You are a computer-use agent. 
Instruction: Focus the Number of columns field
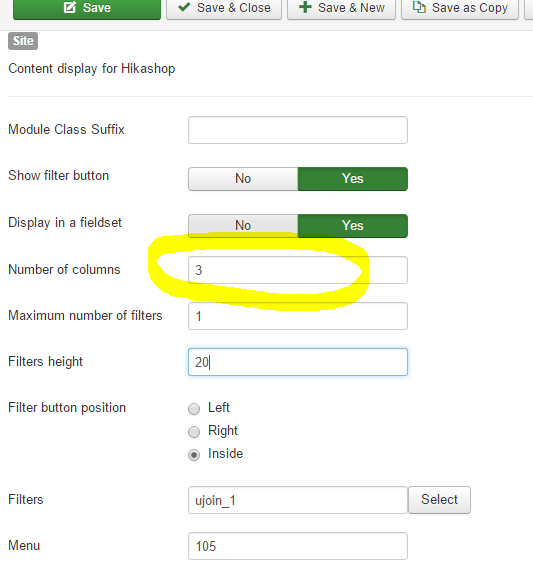click(x=298, y=270)
